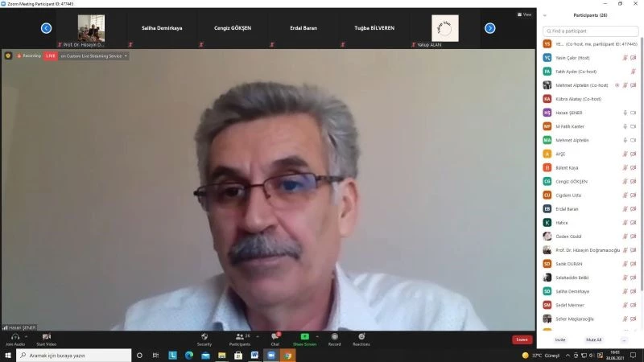Open the Security shield icon
This screenshot has width=644, height=362.
click(x=204, y=335)
